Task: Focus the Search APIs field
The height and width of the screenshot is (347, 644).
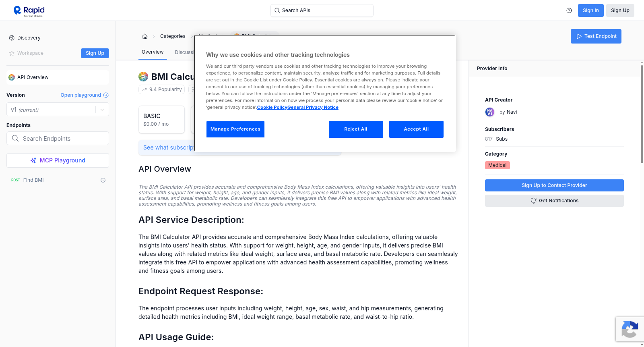Action: [x=322, y=10]
